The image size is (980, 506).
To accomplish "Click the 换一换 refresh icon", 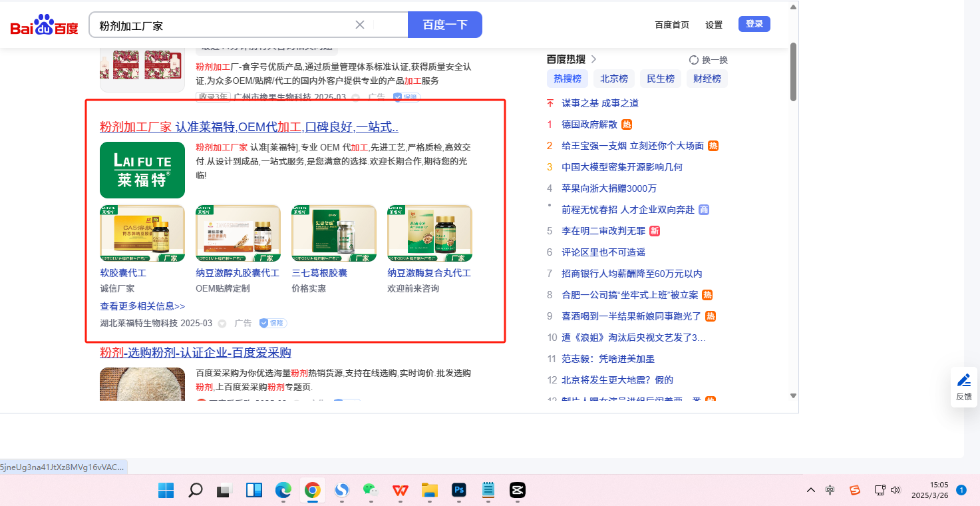I will (694, 60).
